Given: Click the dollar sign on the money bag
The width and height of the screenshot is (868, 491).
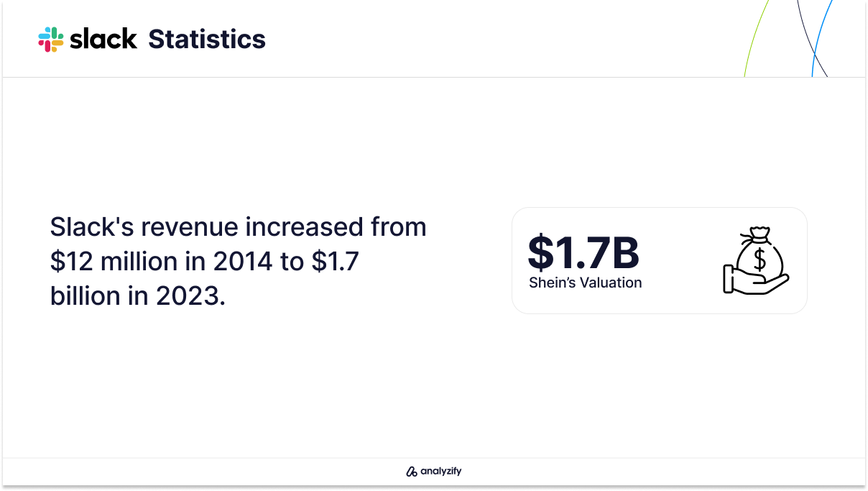Looking at the screenshot, I should click(x=759, y=260).
